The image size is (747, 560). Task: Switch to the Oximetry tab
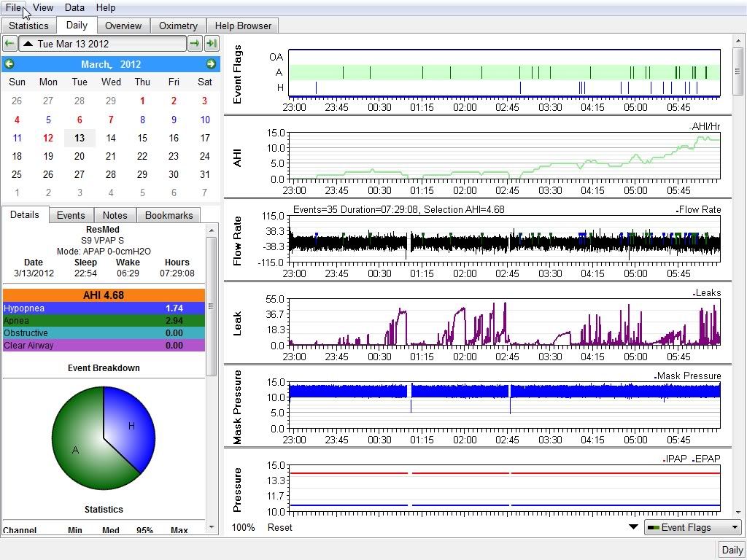pyautogui.click(x=178, y=26)
